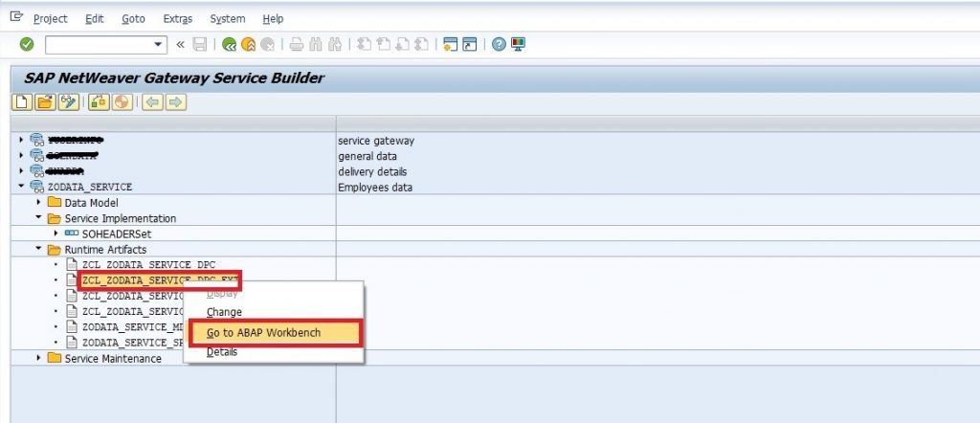Viewport: 980px width, 423px height.
Task: Click the Create New Session icon
Action: (450, 44)
